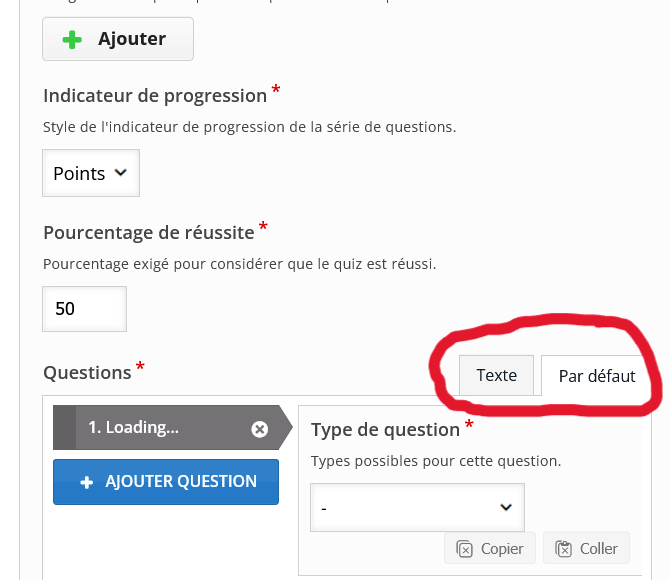The image size is (670, 580).
Task: Click the white plus icon in AJOUTER QUESTION
Action: point(87,482)
